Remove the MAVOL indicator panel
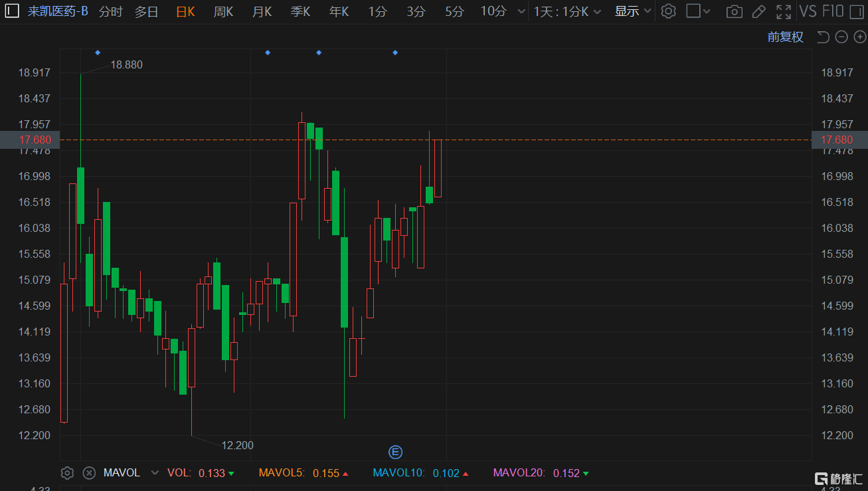This screenshot has width=868, height=491. 89,473
